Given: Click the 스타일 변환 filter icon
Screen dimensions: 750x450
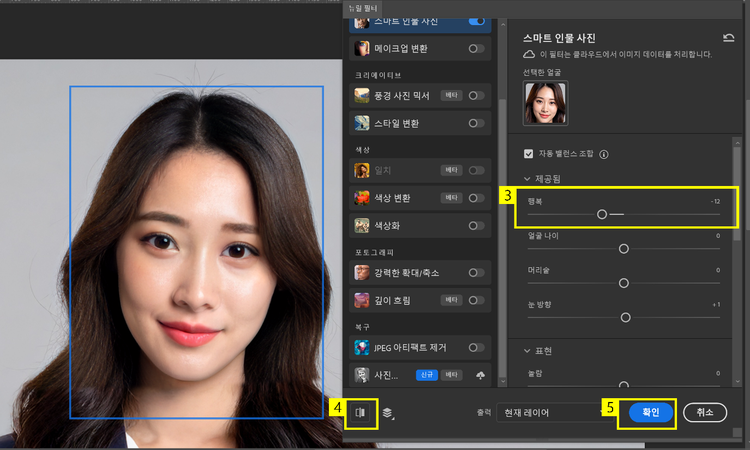Looking at the screenshot, I should 362,123.
